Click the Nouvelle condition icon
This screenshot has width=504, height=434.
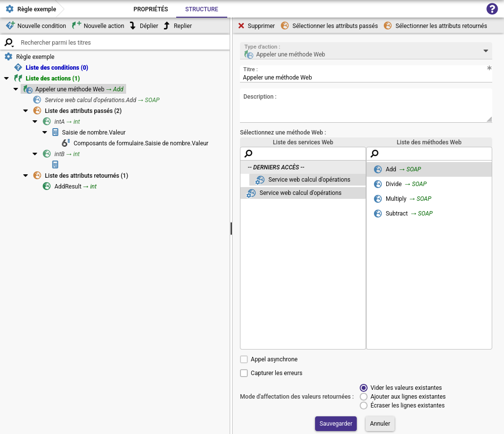10,26
